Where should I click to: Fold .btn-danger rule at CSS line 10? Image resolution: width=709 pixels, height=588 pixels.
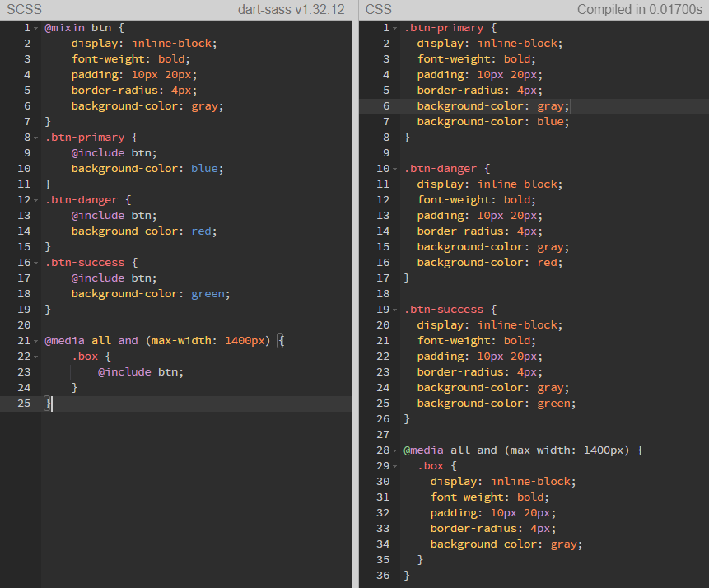pos(394,169)
